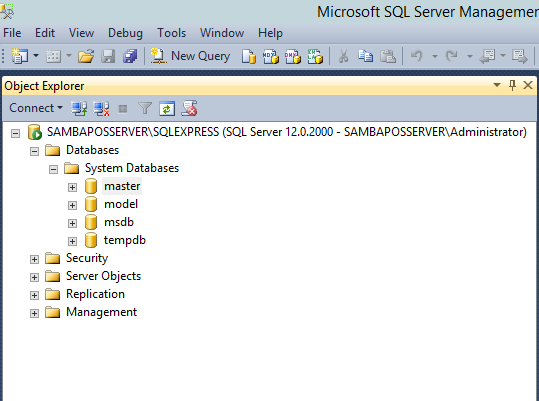Open the Window menu
The height and width of the screenshot is (401, 539).
point(222,33)
